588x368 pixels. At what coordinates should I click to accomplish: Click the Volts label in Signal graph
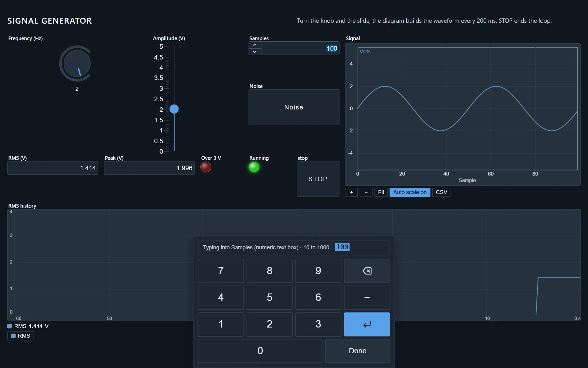pyautogui.click(x=365, y=52)
